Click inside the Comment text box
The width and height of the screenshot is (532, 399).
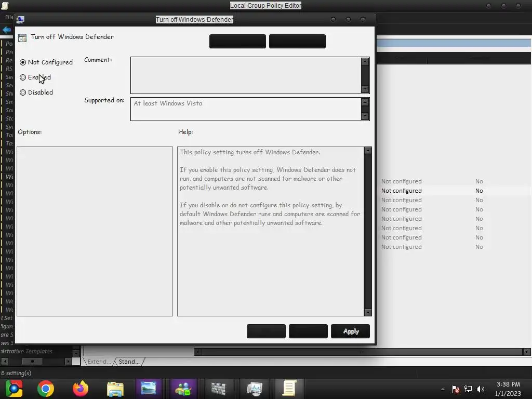[x=246, y=75]
